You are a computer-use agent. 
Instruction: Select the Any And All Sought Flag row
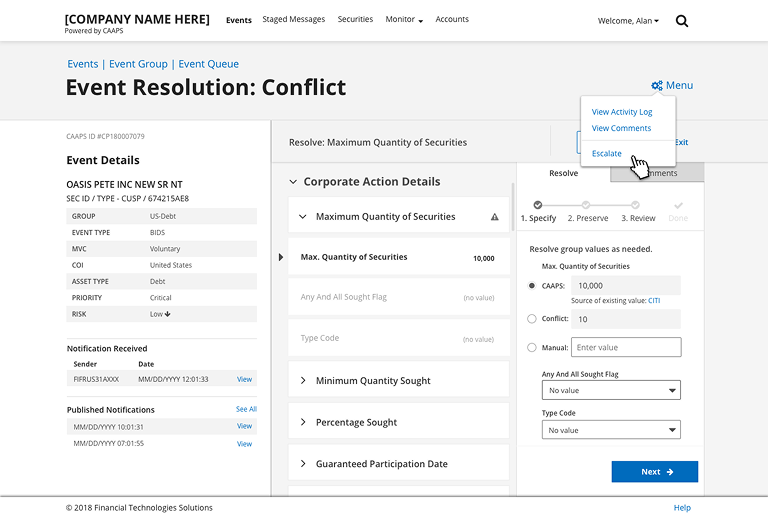399,297
